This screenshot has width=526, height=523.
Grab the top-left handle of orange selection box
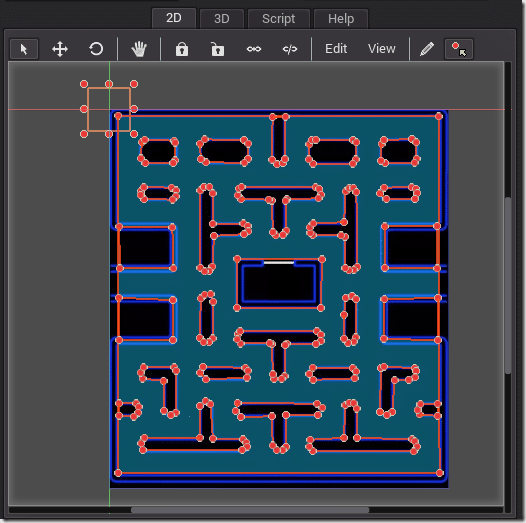84,84
